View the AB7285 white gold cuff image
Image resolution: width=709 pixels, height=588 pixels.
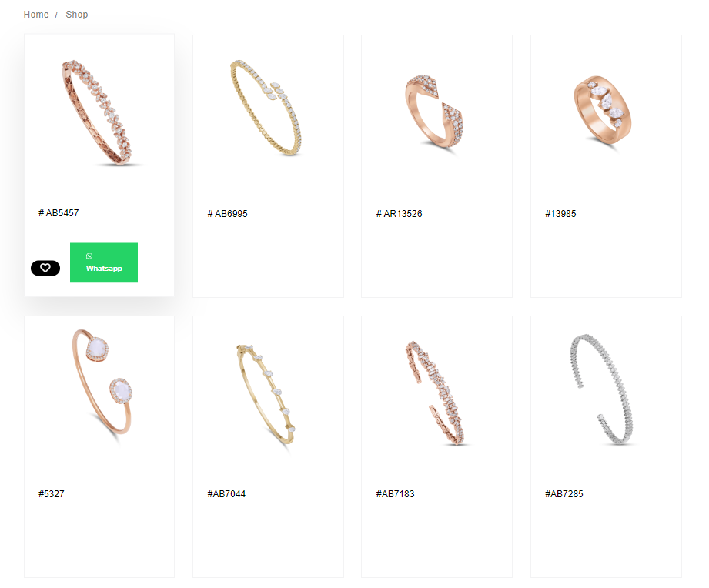point(601,389)
